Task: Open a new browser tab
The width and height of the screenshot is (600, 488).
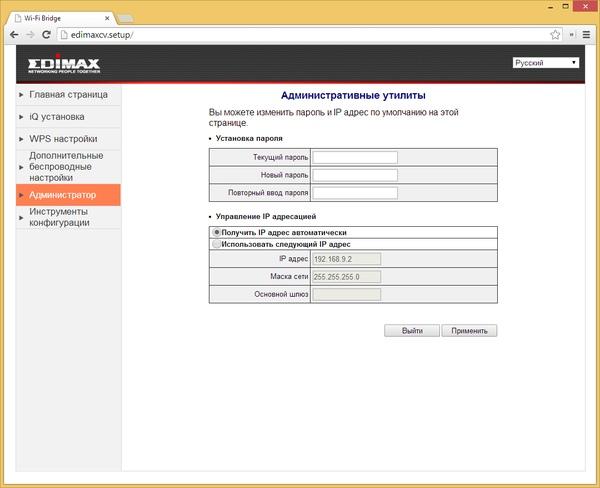Action: (x=126, y=18)
